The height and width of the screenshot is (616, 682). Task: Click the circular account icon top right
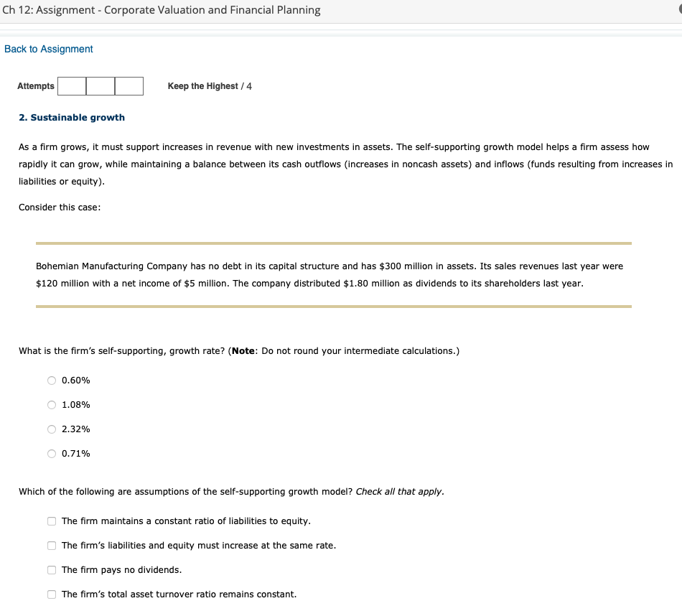[x=678, y=10]
